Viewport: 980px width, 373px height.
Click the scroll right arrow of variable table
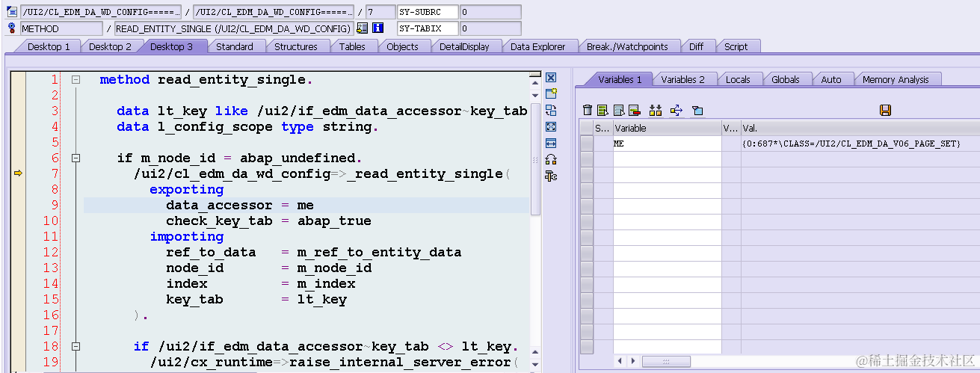pyautogui.click(x=632, y=362)
